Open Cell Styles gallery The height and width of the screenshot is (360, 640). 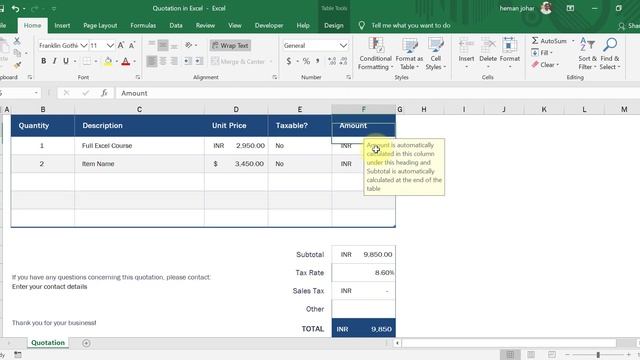[x=436, y=54]
